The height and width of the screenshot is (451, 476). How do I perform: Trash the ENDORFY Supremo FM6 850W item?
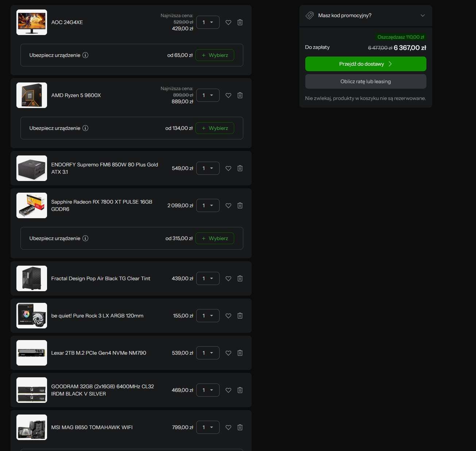tap(240, 168)
